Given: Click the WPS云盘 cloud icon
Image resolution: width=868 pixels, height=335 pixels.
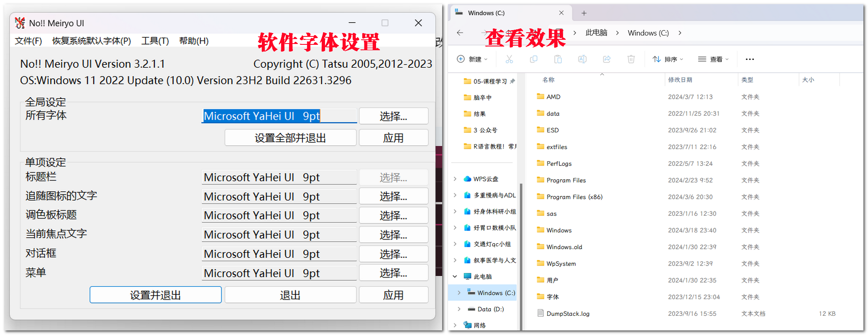Looking at the screenshot, I should (467, 179).
